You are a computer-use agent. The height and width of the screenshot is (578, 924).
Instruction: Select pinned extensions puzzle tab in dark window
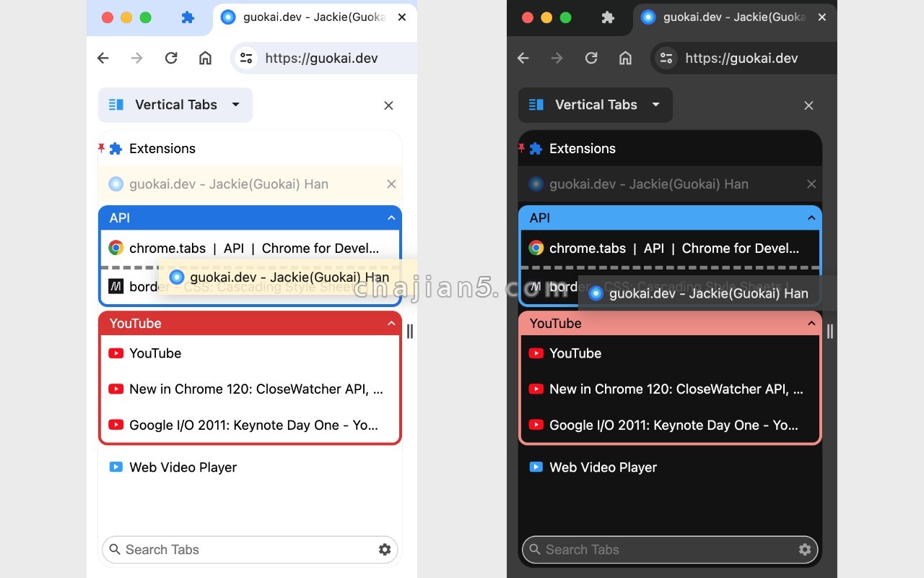pos(608,17)
